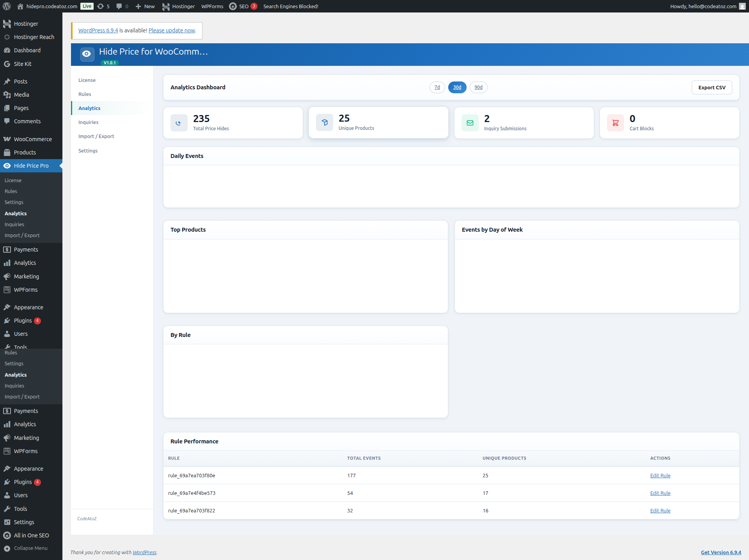Open the SEO gear icon in admin bar
The width and height of the screenshot is (749, 560).
[x=233, y=6]
